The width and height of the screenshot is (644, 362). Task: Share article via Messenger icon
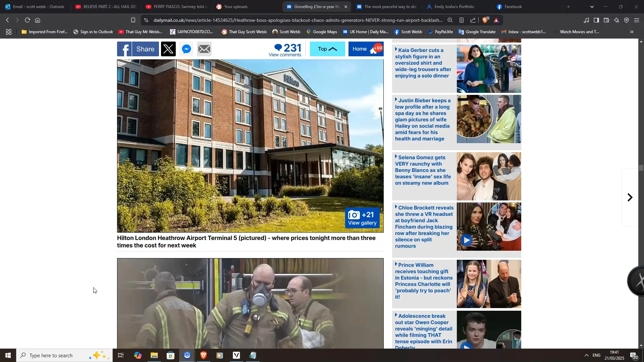[186, 49]
